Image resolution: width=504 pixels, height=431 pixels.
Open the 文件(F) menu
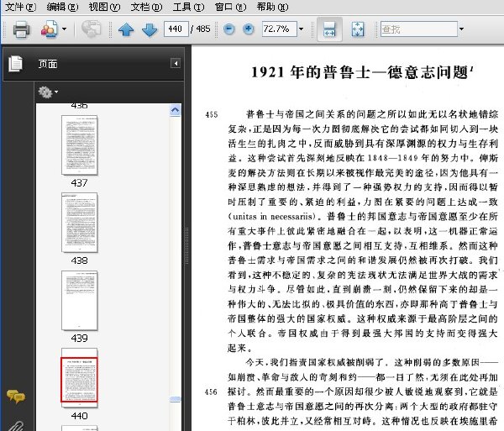[x=20, y=7]
